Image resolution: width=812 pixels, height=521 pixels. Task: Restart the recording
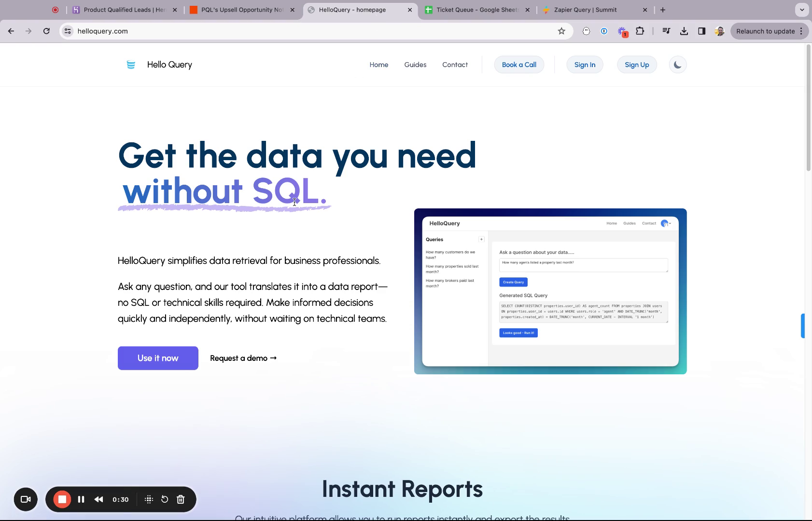pos(165,499)
